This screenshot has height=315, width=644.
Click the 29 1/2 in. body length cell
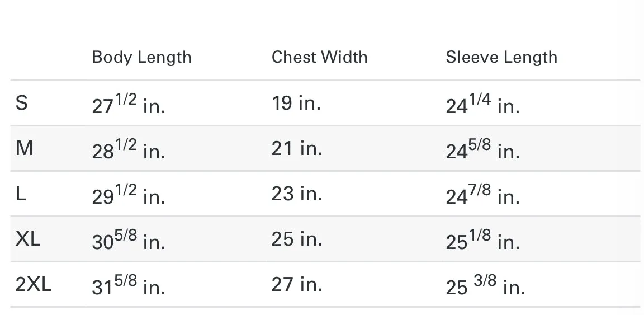point(129,195)
